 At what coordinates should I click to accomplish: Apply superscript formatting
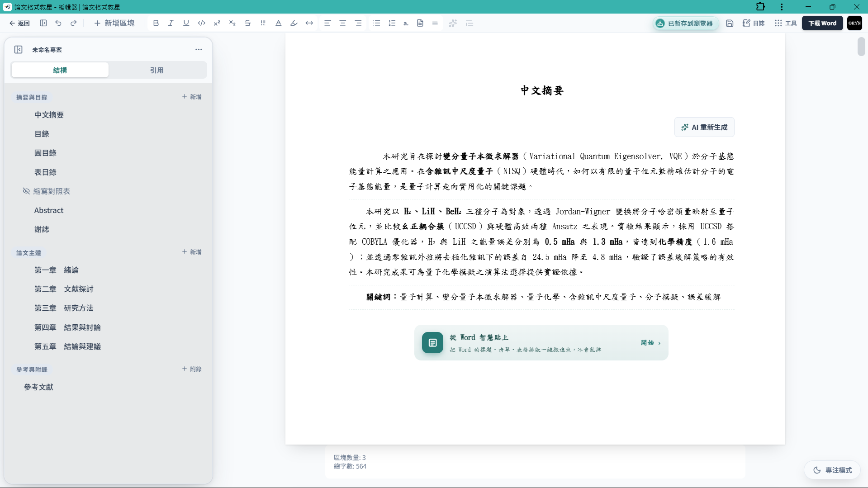[x=217, y=23]
